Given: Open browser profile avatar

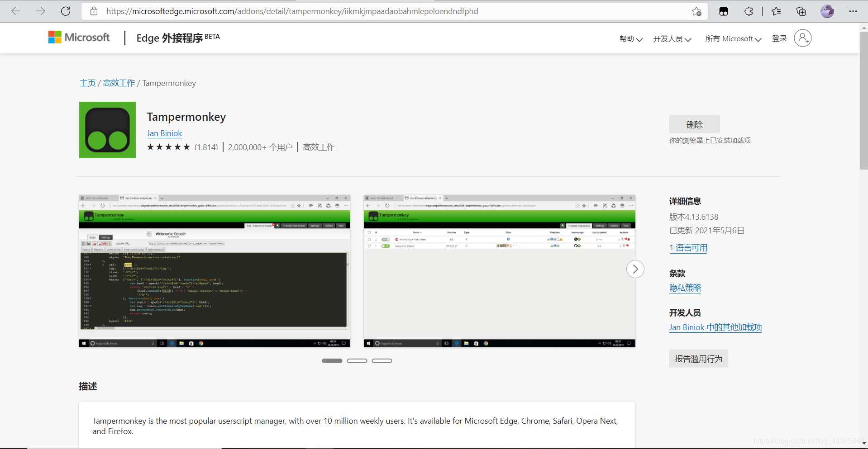Looking at the screenshot, I should [827, 11].
